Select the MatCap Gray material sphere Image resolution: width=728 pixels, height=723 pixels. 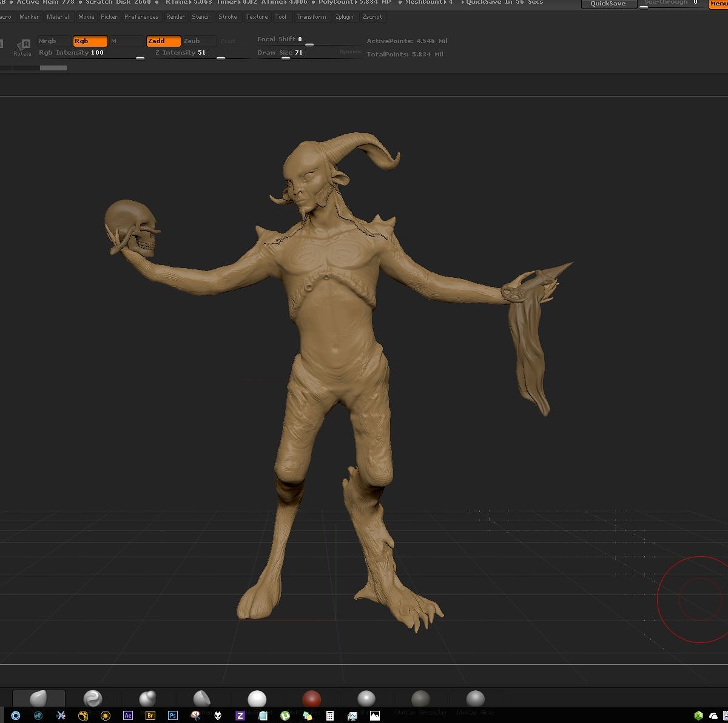click(475, 699)
